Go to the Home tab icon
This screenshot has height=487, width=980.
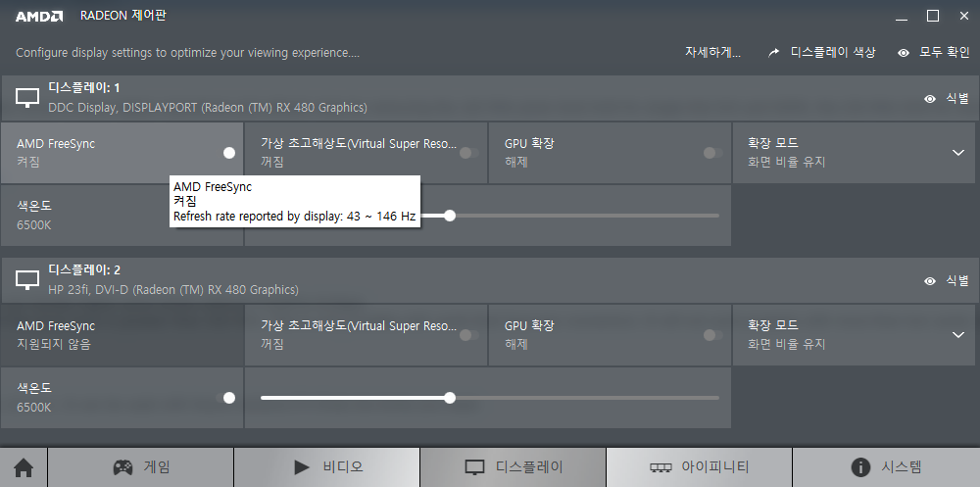point(24,467)
